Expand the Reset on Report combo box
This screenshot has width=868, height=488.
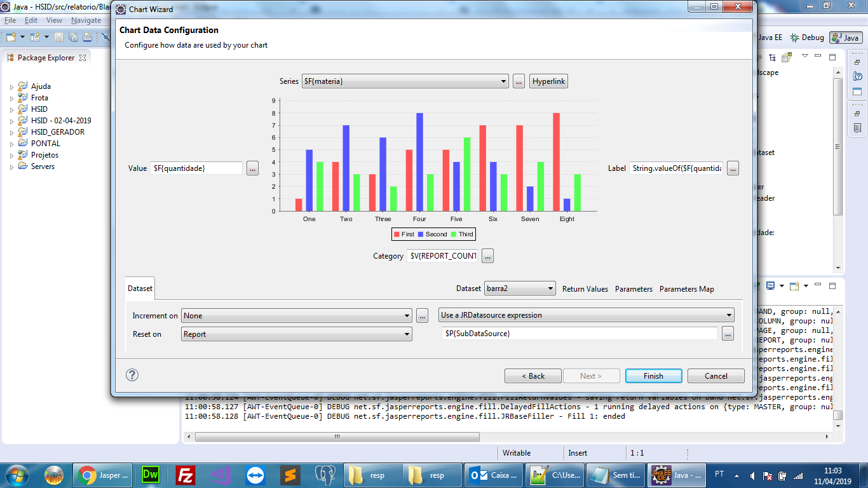[297, 334]
